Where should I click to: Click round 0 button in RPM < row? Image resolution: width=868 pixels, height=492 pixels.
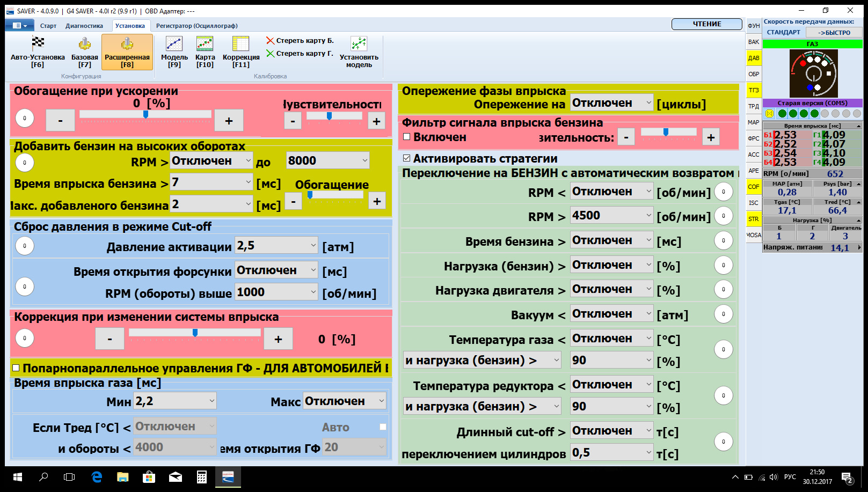pyautogui.click(x=724, y=192)
